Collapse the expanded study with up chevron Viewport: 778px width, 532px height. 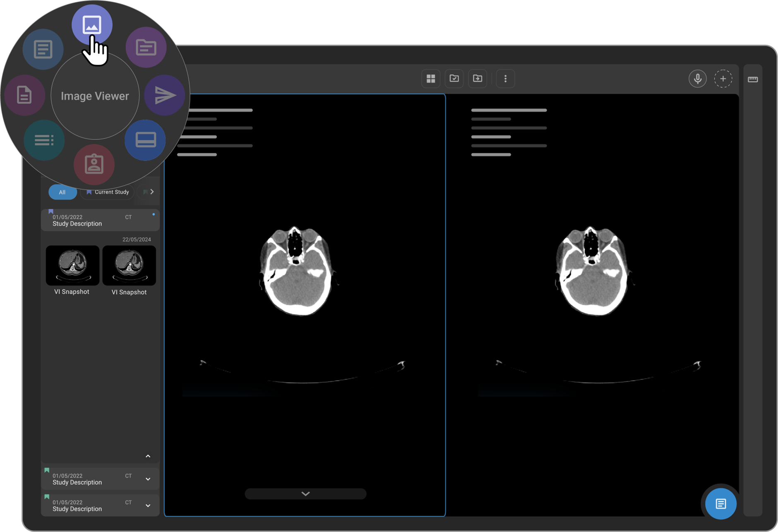click(x=148, y=456)
